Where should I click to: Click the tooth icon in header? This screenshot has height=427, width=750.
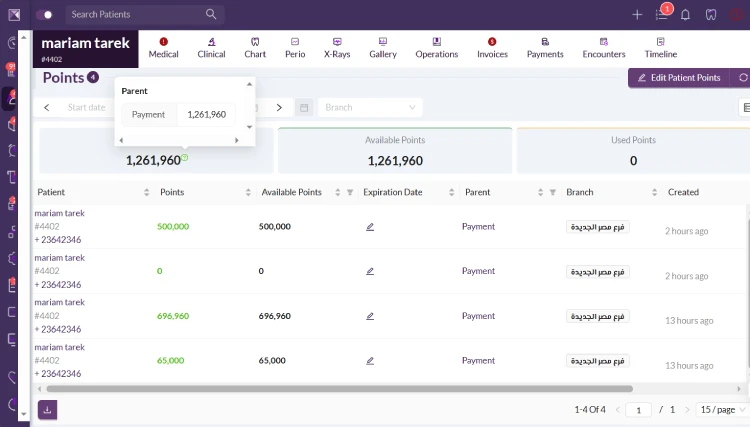(x=711, y=15)
